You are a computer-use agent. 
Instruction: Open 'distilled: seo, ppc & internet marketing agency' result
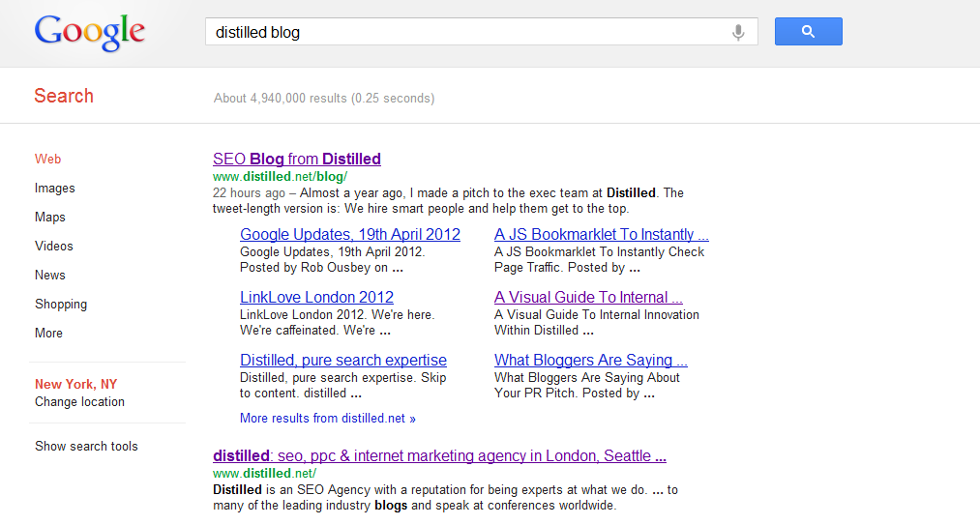click(x=439, y=455)
